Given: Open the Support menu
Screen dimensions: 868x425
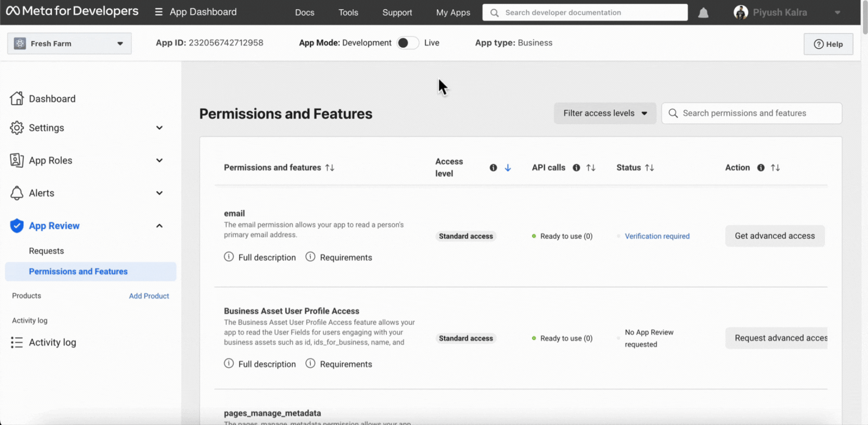Looking at the screenshot, I should point(397,13).
